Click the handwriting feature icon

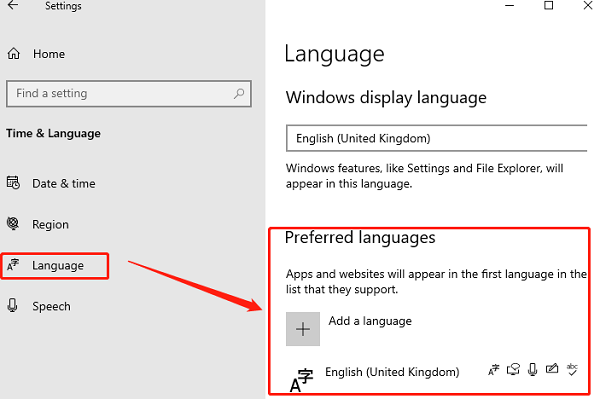pyautogui.click(x=552, y=369)
